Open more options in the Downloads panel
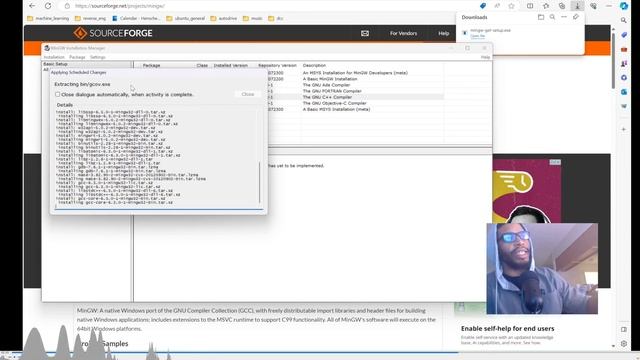The width and height of the screenshot is (640, 360). click(x=564, y=17)
